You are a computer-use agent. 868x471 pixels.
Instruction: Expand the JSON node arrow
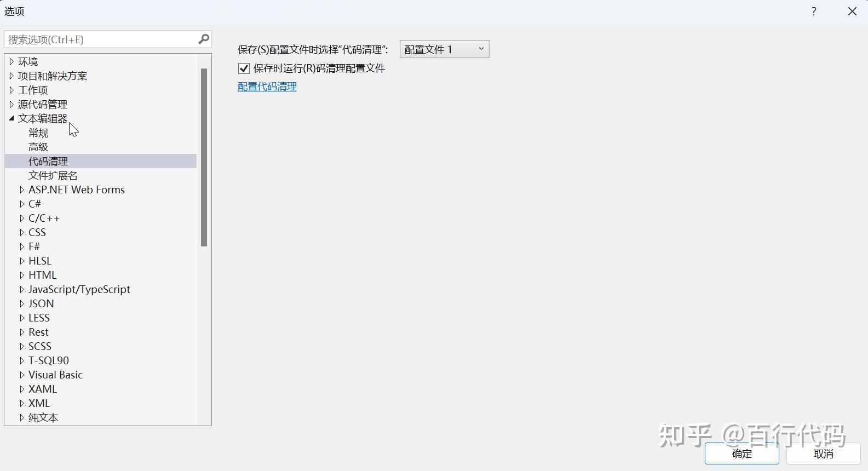pos(22,303)
